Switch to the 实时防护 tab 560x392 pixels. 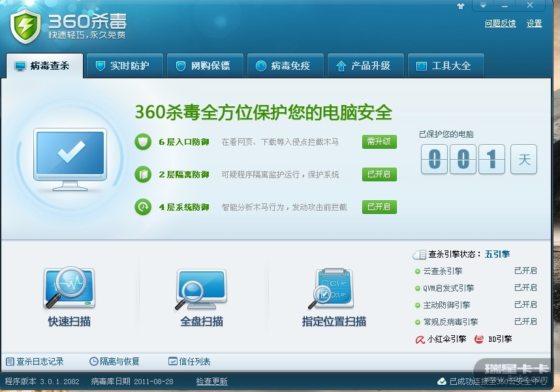[125, 66]
